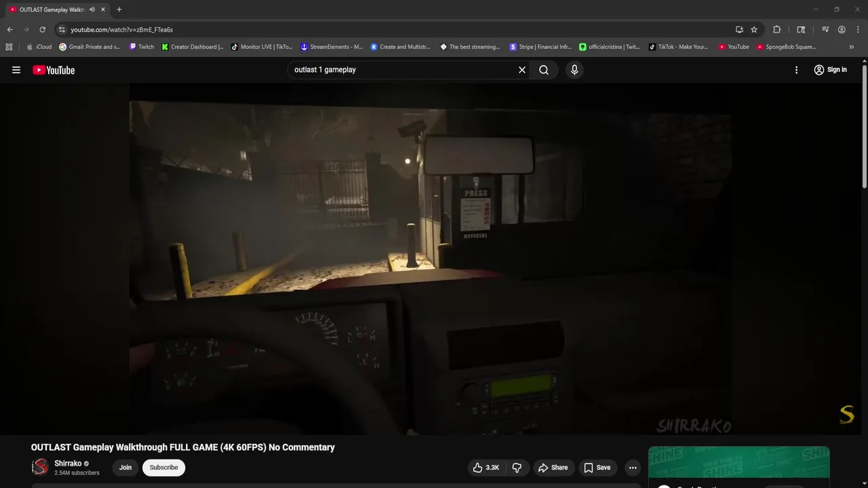
Task: Click the magnifier search button
Action: point(544,70)
